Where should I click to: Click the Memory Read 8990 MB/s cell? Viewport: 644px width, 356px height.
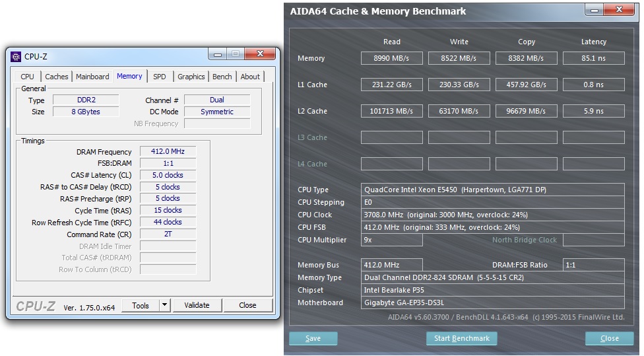[x=392, y=58]
